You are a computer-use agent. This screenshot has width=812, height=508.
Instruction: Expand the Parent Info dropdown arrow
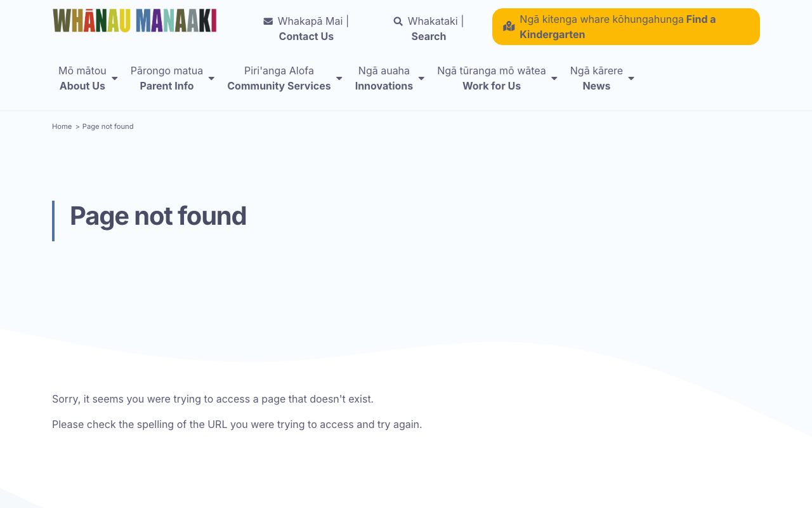(x=211, y=79)
